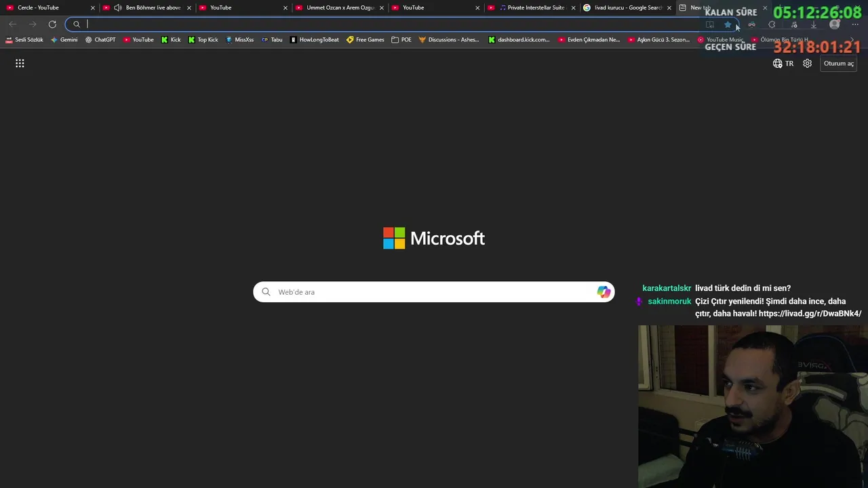868x488 pixels.
Task: Open Gemini bookmark
Action: point(64,39)
